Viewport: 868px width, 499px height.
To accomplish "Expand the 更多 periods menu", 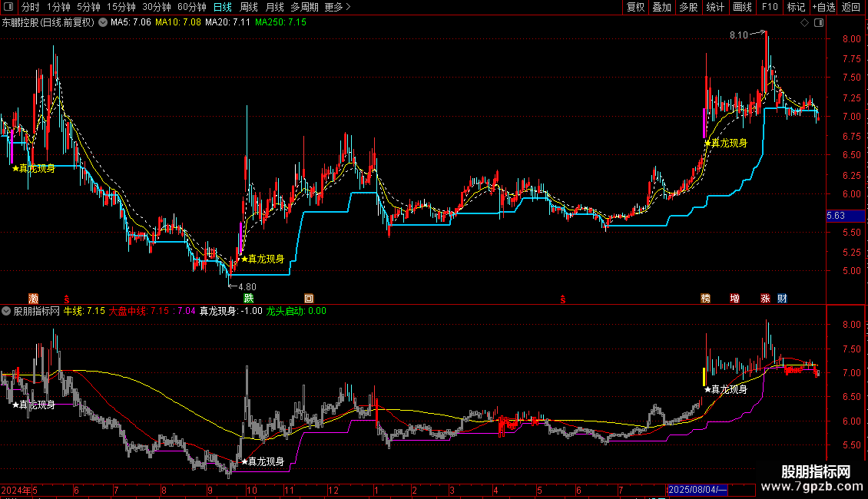I will tap(338, 7).
